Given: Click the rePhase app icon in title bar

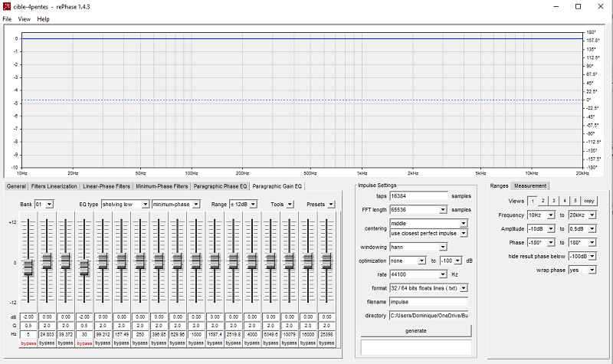Looking at the screenshot, I should [x=6, y=6].
